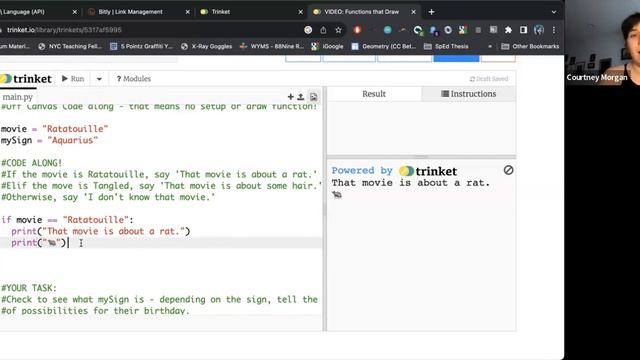Select the Language (API) browser tab

click(24, 12)
